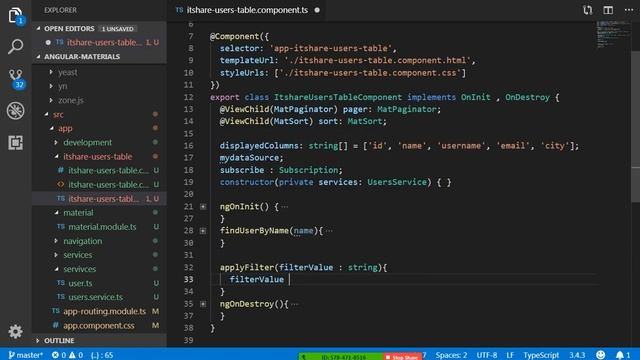The height and width of the screenshot is (360, 640).
Task: Change encoding via UTF-8
Action: click(487, 355)
